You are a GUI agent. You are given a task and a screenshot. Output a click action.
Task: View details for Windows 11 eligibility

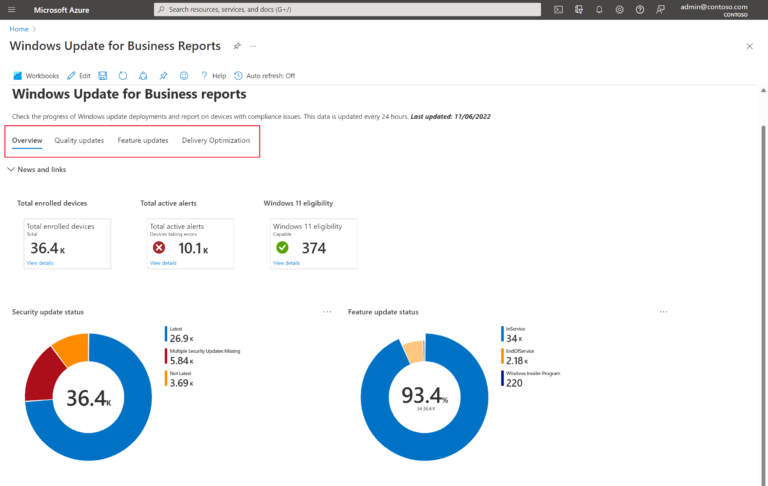point(287,263)
